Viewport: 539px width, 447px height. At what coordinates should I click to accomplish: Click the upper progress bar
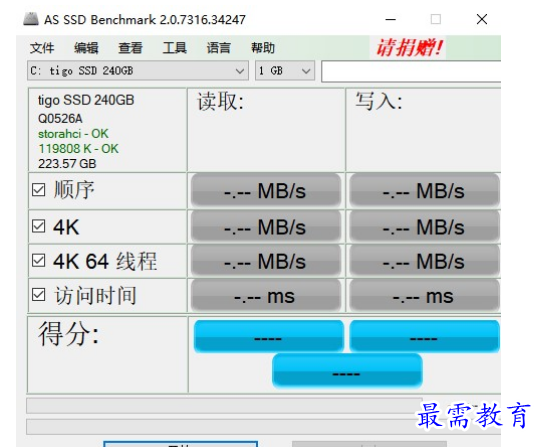pyautogui.click(x=224, y=405)
